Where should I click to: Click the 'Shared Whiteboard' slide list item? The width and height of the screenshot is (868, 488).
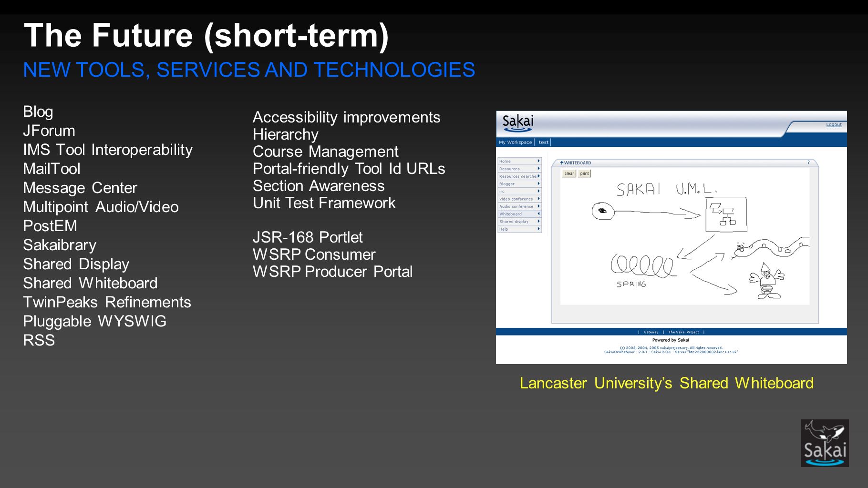point(90,283)
